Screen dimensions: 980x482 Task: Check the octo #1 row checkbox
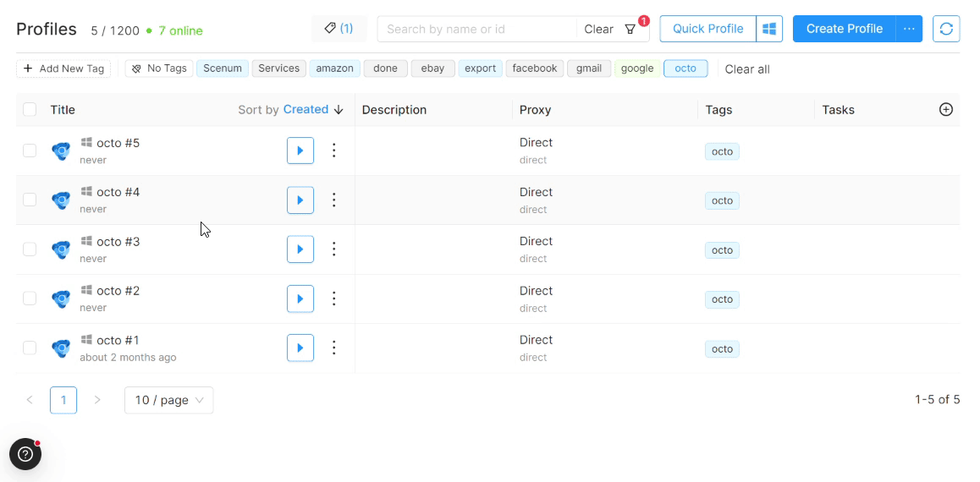pyautogui.click(x=30, y=348)
